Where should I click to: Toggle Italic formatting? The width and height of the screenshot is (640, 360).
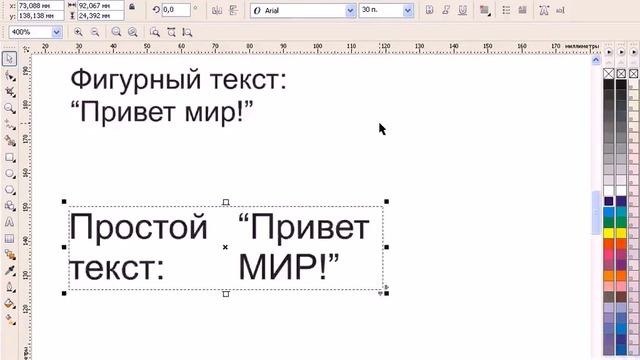tap(446, 10)
